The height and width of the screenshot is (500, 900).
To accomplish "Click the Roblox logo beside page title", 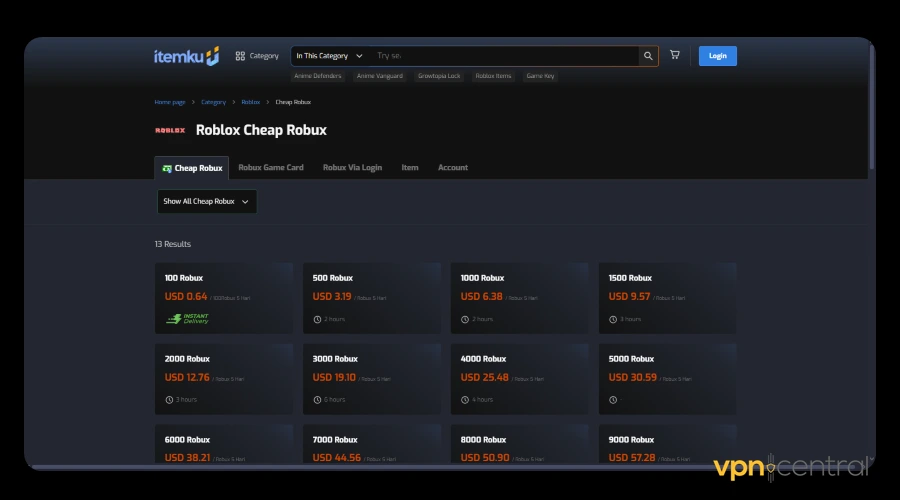I will (x=170, y=130).
